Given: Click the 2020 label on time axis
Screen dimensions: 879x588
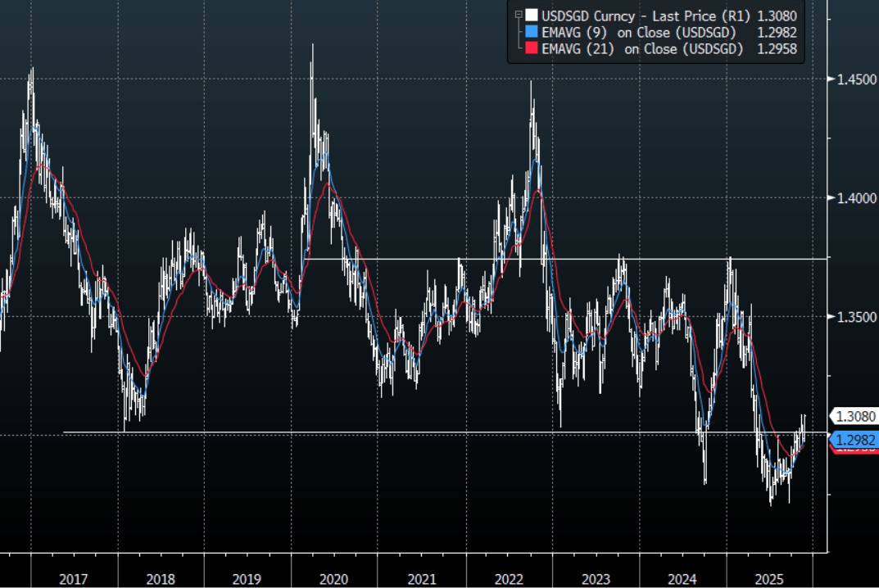Looking at the screenshot, I should click(333, 579).
